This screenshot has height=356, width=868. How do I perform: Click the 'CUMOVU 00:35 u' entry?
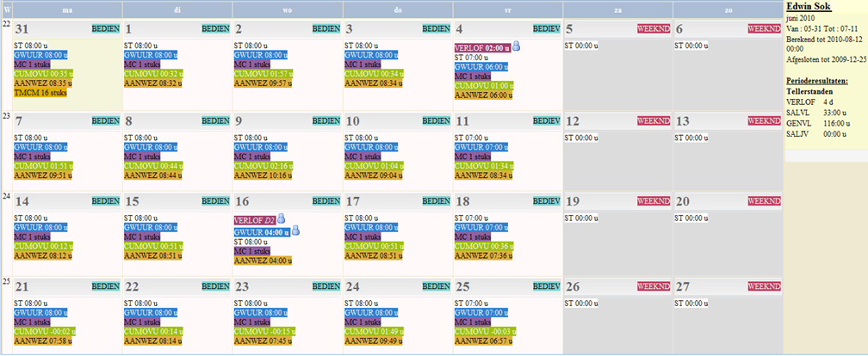(x=43, y=74)
